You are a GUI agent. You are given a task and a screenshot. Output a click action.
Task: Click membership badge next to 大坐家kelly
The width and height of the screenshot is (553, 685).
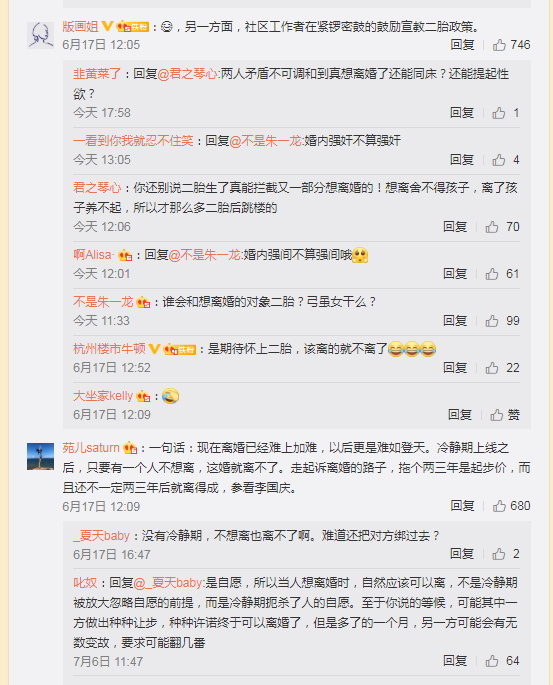(x=143, y=396)
